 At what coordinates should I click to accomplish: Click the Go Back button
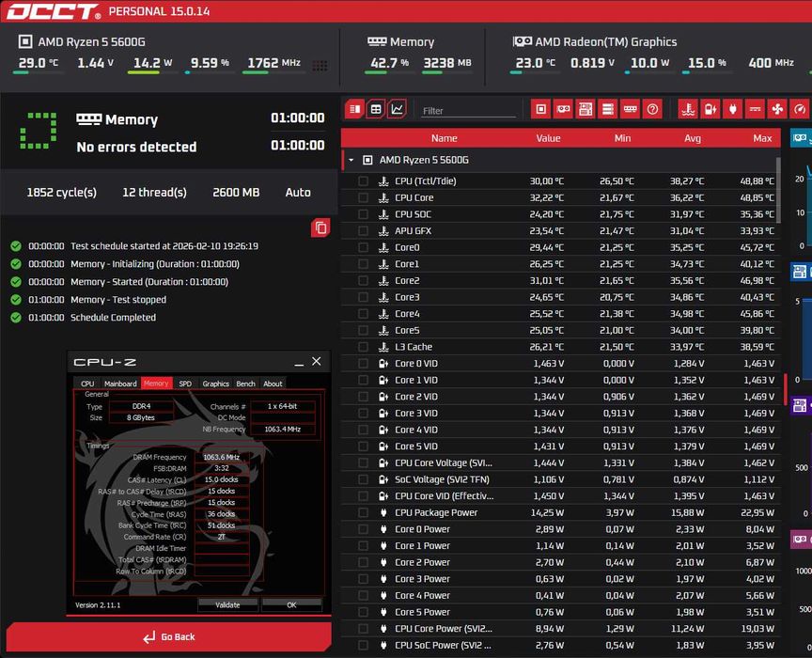(169, 636)
